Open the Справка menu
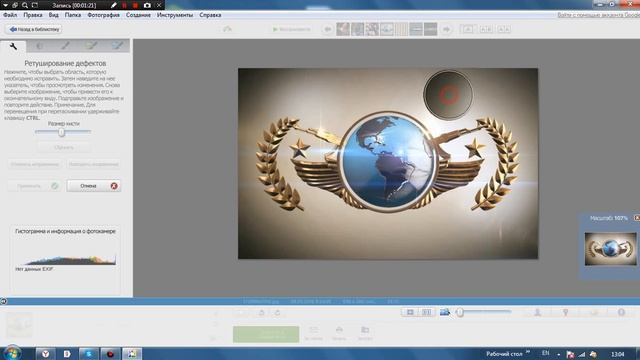 click(x=210, y=15)
